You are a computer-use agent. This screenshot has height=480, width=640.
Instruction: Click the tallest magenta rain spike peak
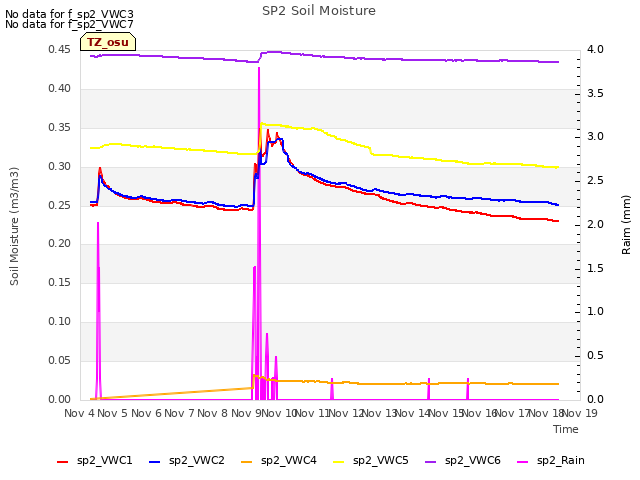tap(259, 69)
